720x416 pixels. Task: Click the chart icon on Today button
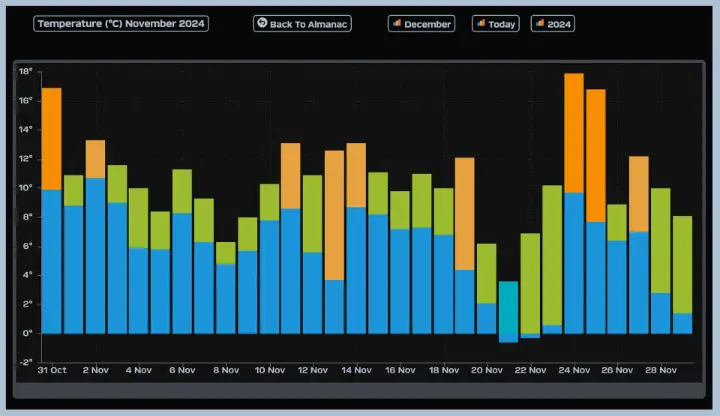[x=481, y=23]
